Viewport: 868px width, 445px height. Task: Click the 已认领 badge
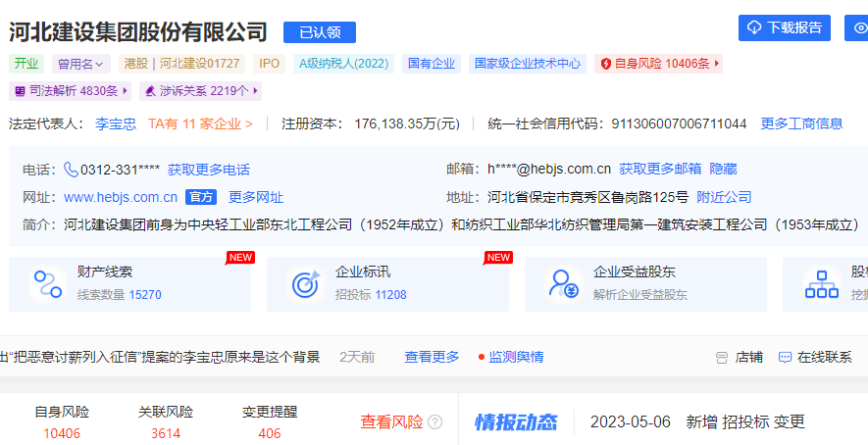pyautogui.click(x=320, y=32)
